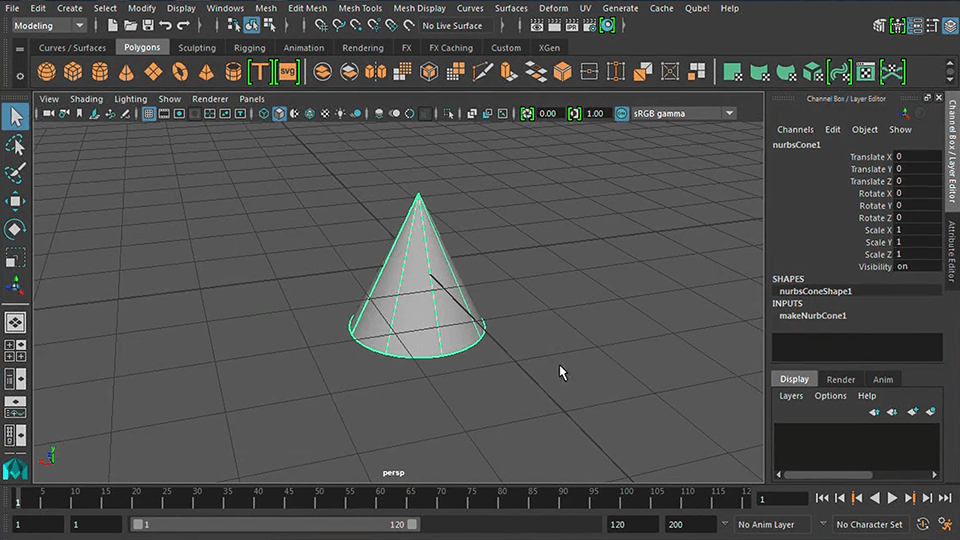
Task: Play the animation forward
Action: tap(892, 498)
